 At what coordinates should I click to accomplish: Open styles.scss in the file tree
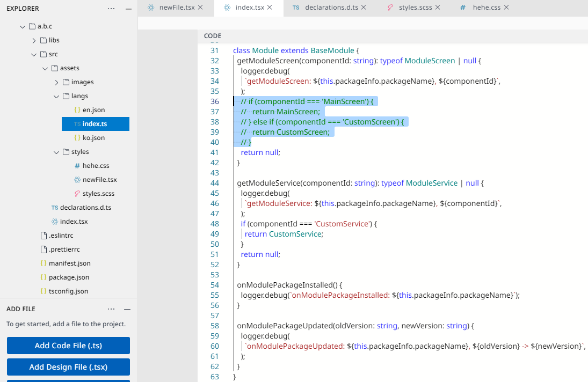(98, 194)
